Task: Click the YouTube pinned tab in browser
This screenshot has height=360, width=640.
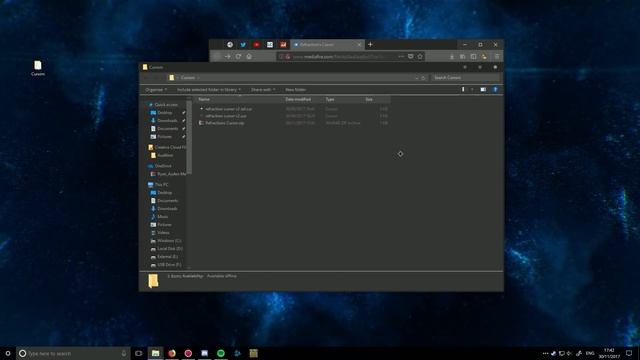Action: [256, 44]
